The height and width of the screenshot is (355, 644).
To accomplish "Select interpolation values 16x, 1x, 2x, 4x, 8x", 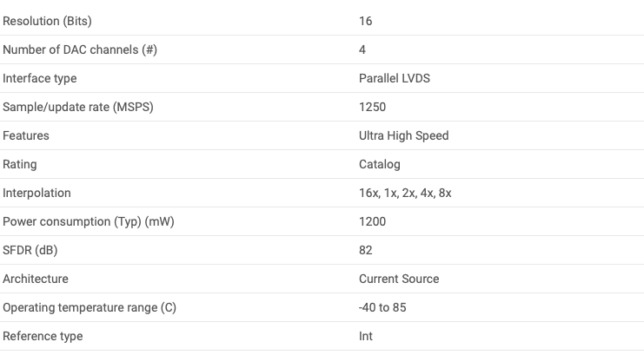I will (x=405, y=194).
